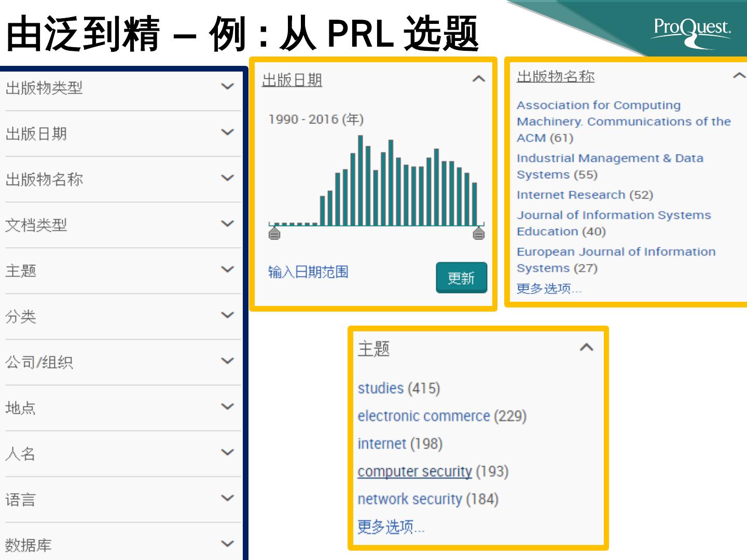Image resolution: width=747 pixels, height=560 pixels.
Task: Expand the 文档类型 filter section
Action: click(227, 224)
